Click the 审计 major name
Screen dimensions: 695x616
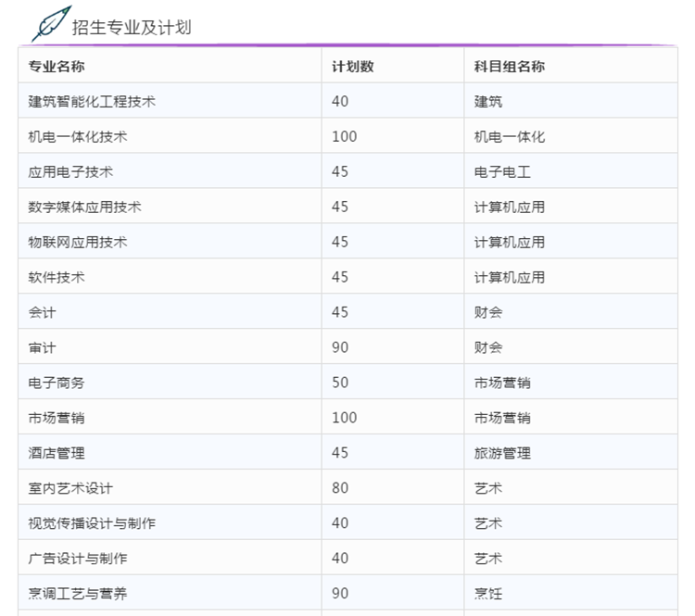pos(43,348)
